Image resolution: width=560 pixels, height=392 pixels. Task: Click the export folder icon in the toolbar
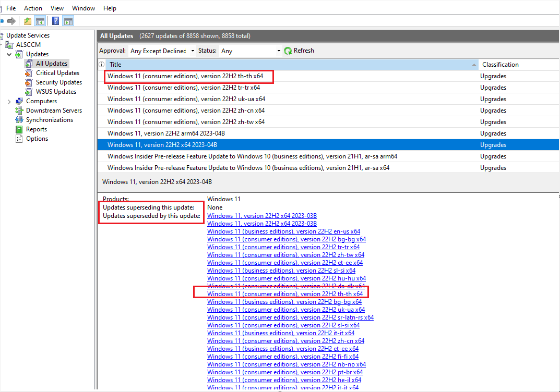27,21
